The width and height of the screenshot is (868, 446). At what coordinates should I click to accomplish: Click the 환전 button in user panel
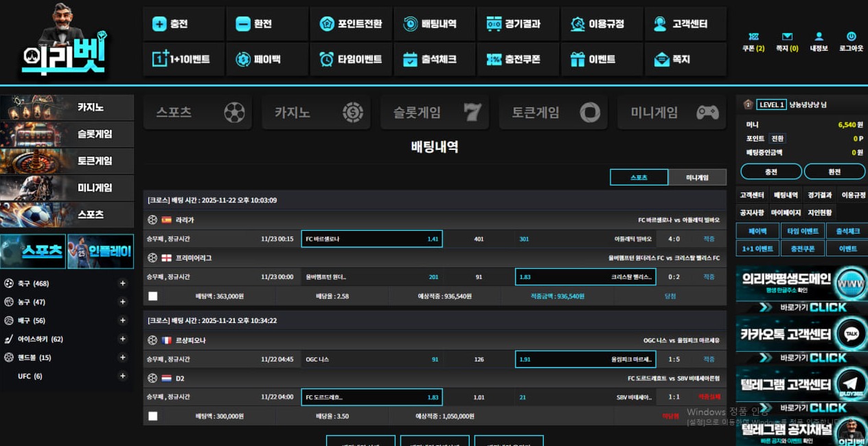point(834,172)
